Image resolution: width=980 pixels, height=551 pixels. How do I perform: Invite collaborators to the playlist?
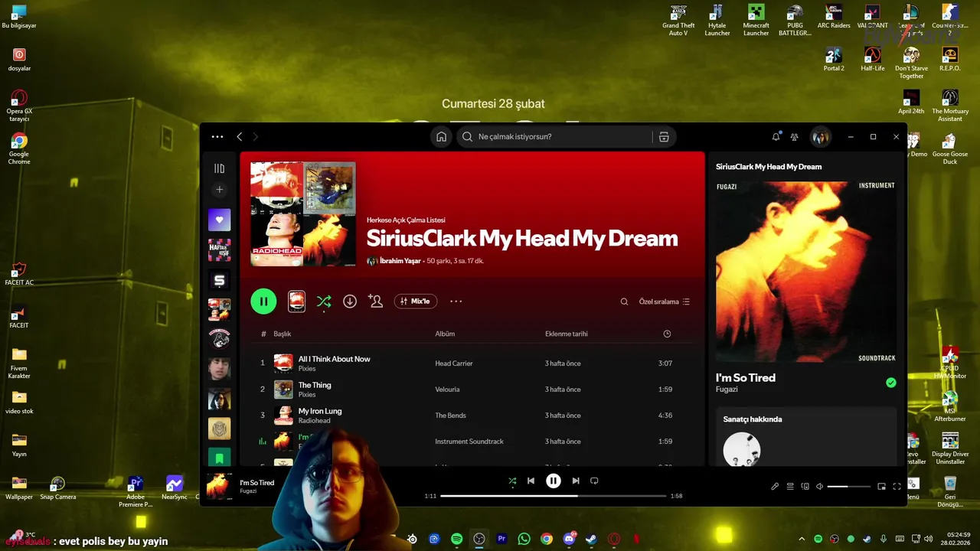point(375,302)
